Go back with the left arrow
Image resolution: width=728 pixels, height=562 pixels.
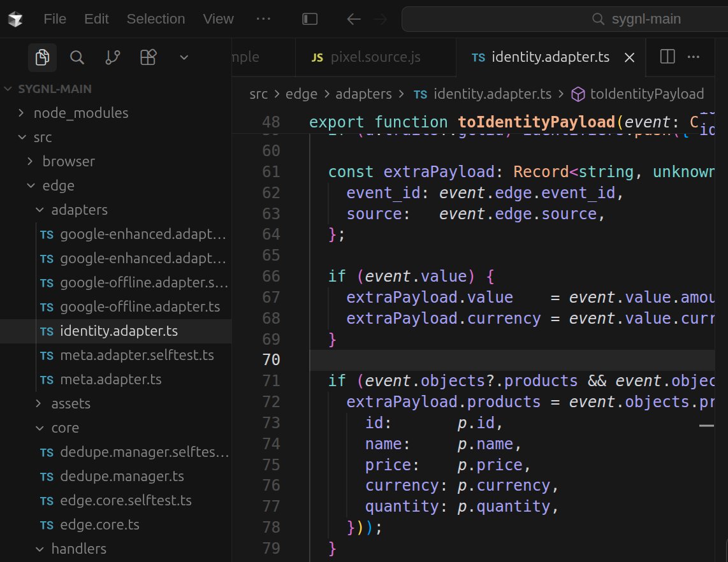pos(354,19)
